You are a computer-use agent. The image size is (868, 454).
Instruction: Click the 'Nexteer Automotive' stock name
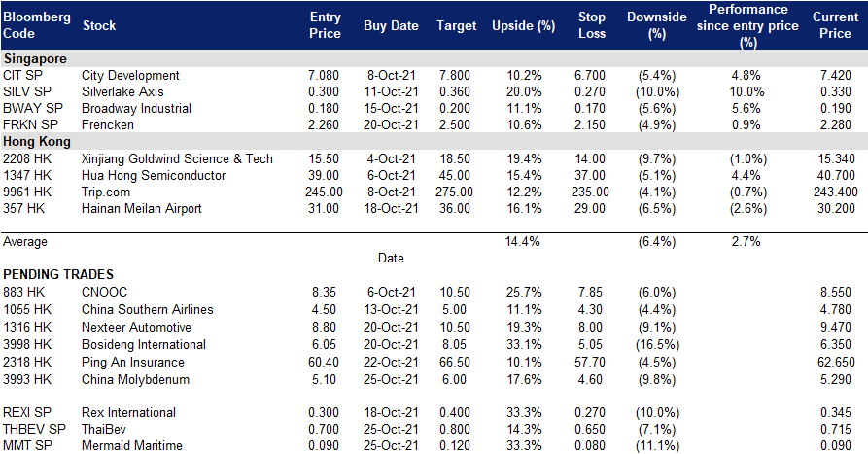[136, 328]
